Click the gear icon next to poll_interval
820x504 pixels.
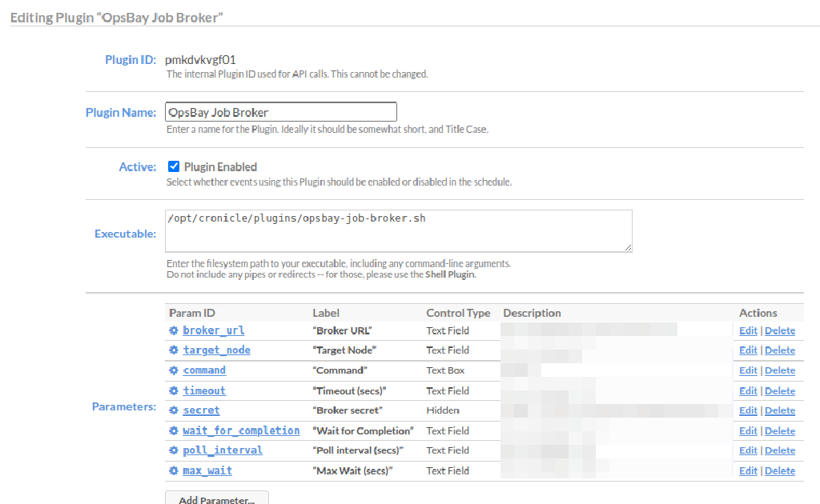click(x=173, y=450)
